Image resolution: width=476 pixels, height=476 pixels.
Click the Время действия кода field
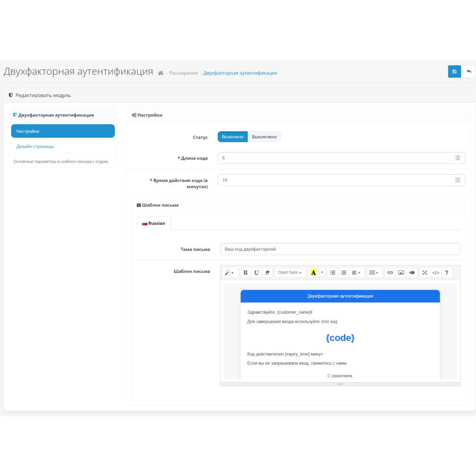pyautogui.click(x=341, y=180)
